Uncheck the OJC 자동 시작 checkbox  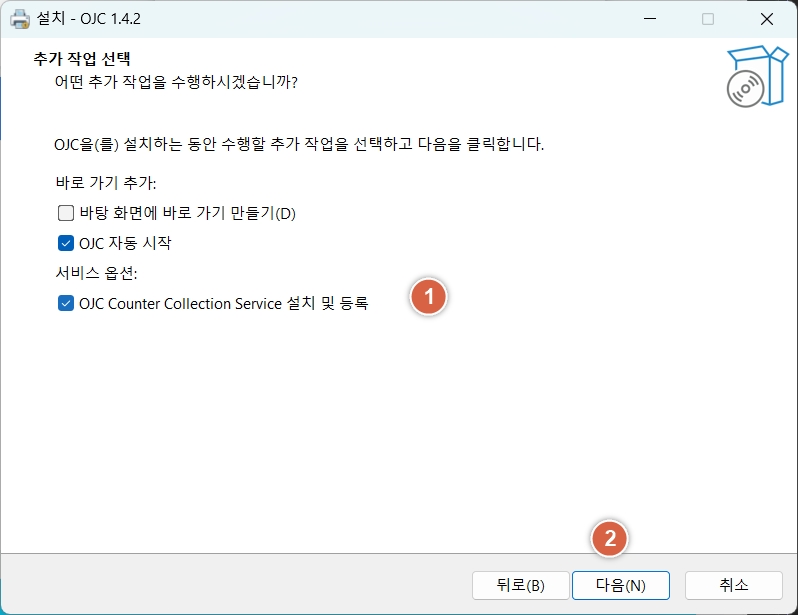tap(67, 243)
